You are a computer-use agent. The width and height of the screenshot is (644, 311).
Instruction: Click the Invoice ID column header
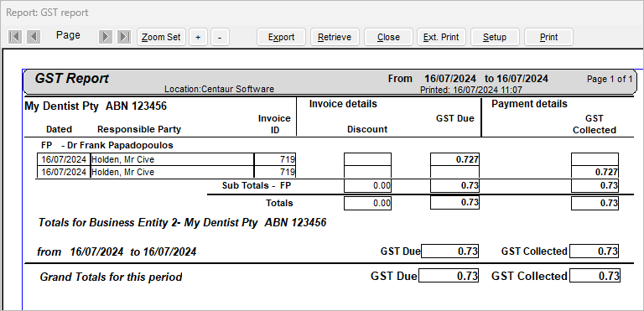coord(274,124)
